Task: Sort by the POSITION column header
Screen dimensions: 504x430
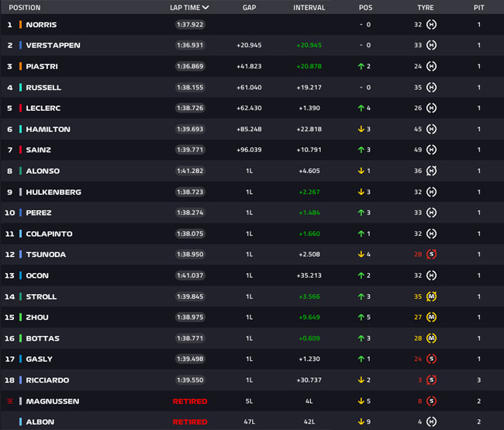Action: (25, 8)
